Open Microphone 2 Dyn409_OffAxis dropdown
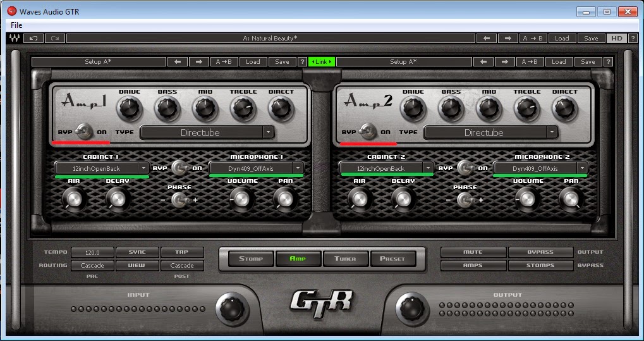Viewport: 644px width, 341px height. click(540, 168)
